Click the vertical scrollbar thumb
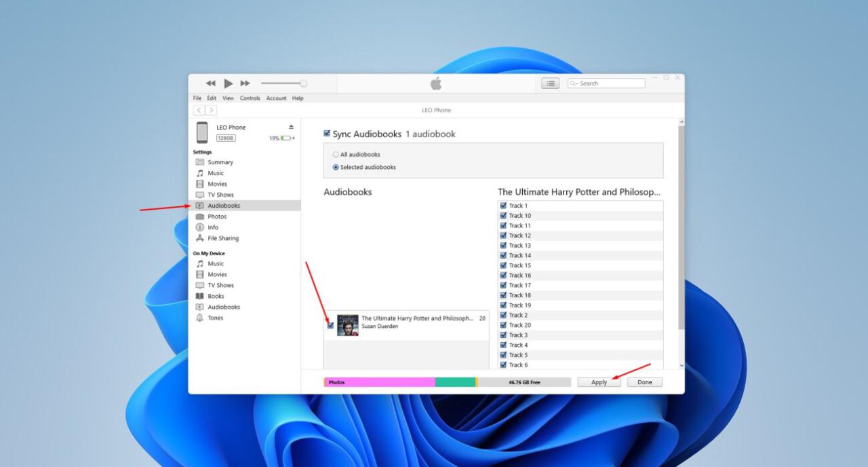 tap(682, 227)
